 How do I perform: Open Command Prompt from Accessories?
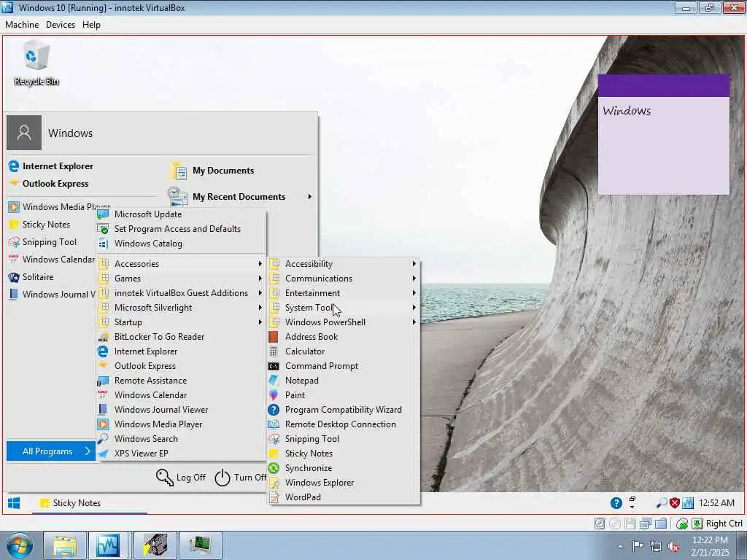(x=344, y=366)
